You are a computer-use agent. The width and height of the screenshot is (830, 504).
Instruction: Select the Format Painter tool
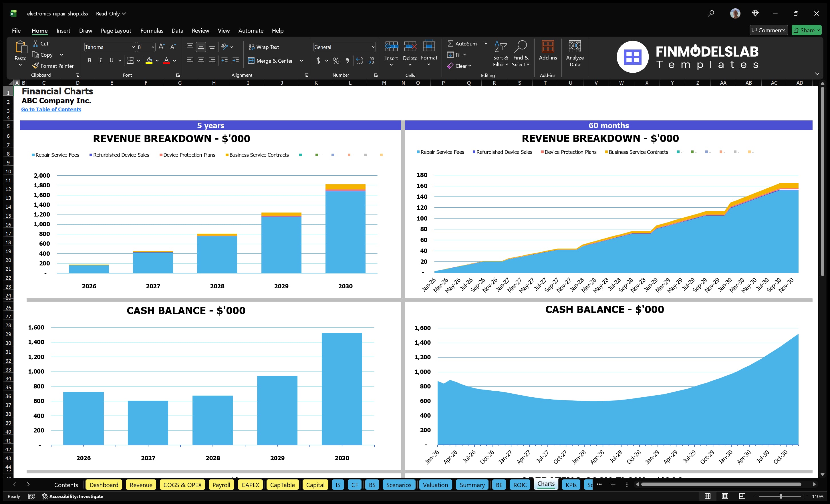pos(53,66)
